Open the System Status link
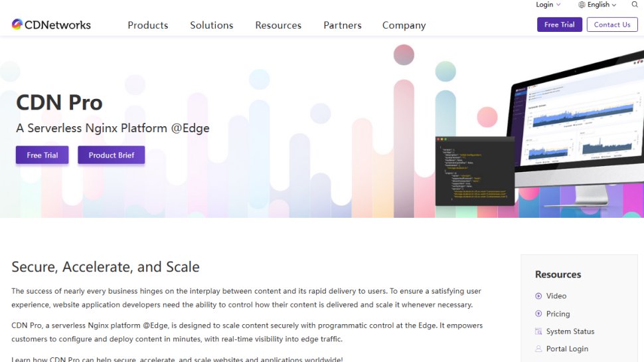Image resolution: width=644 pixels, height=362 pixels. [570, 331]
